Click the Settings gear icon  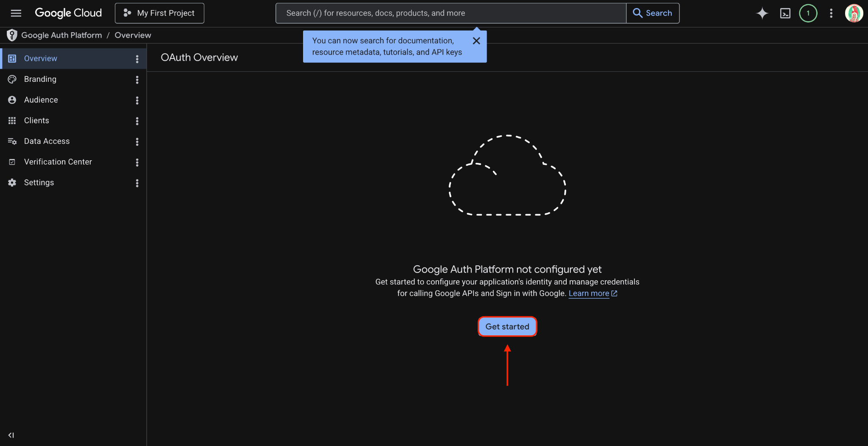pos(12,183)
